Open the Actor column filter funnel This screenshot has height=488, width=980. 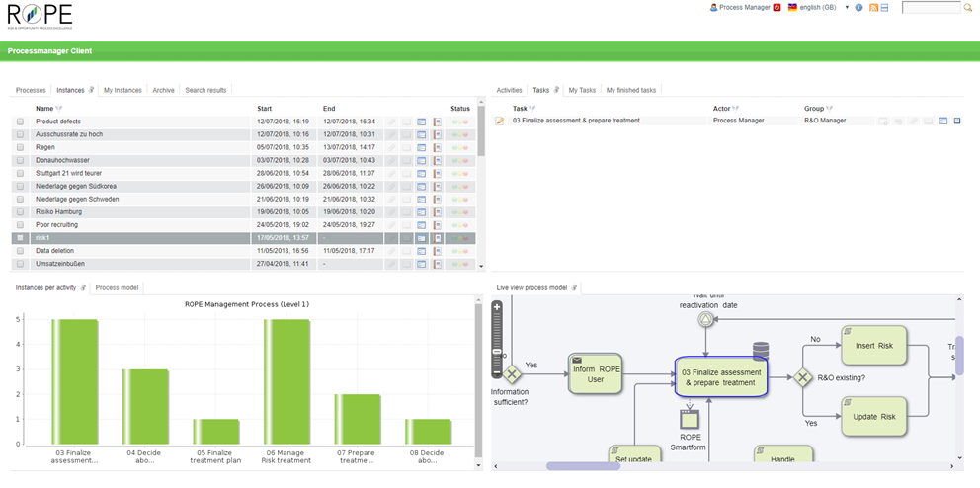736,109
